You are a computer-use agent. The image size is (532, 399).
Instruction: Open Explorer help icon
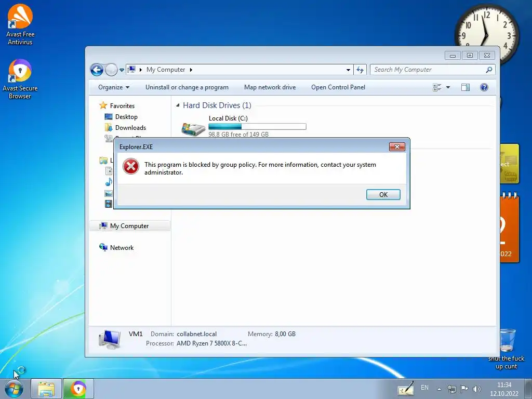click(484, 87)
